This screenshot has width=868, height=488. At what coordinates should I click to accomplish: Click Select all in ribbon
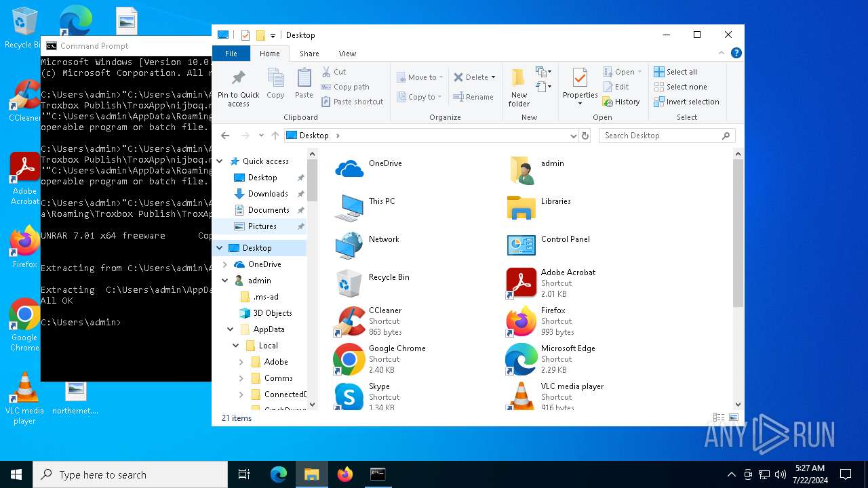pos(675,72)
